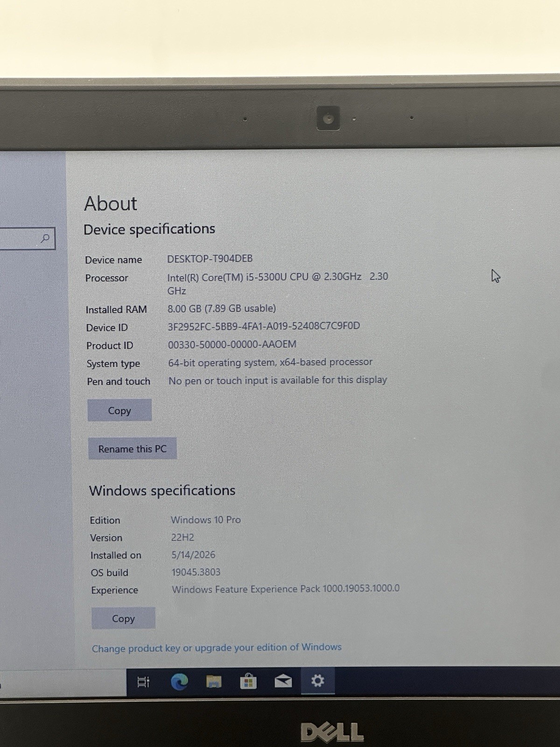This screenshot has width=560, height=747.
Task: Click the OS build label
Action: point(109,572)
